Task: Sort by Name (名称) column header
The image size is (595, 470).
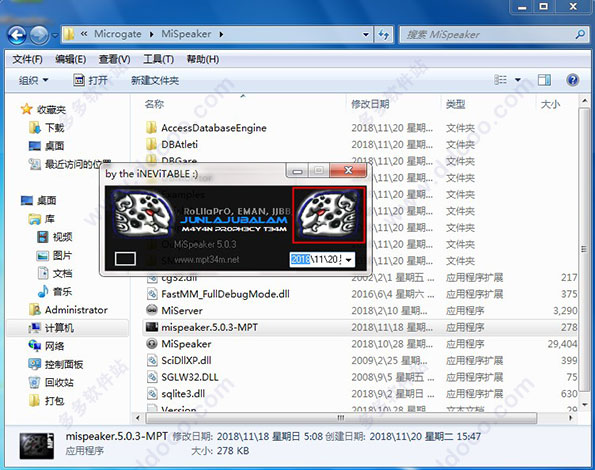Action: [x=154, y=104]
